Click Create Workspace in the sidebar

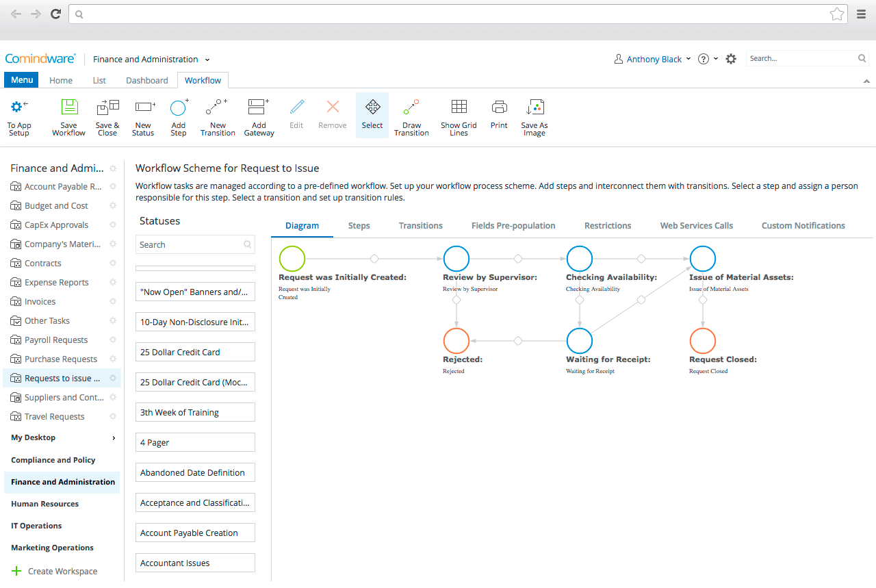[x=62, y=571]
